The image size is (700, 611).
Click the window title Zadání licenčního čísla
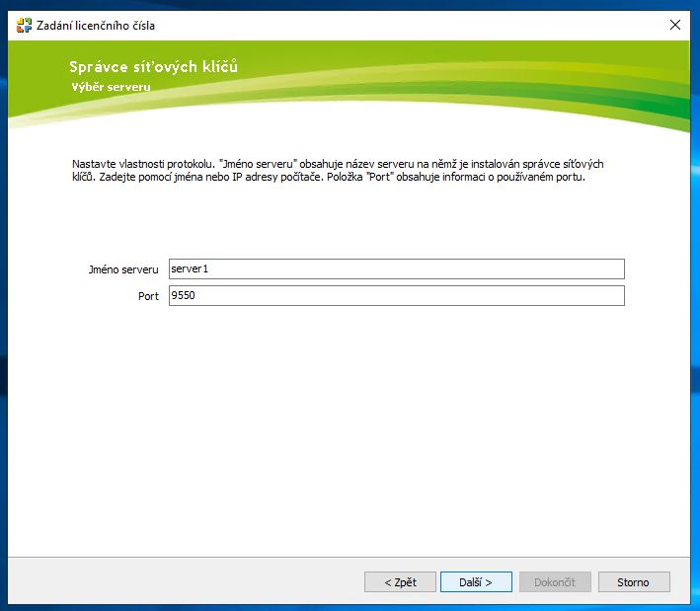(x=97, y=25)
